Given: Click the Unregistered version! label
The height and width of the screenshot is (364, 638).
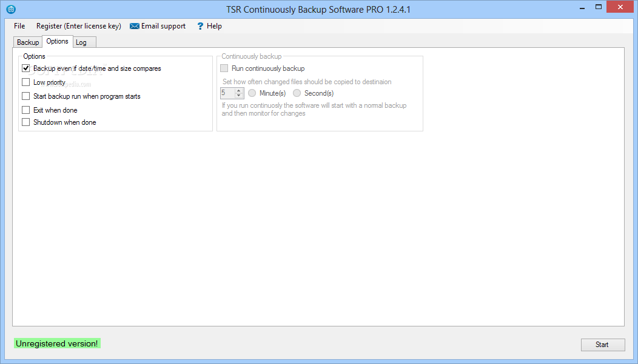Looking at the screenshot, I should click(x=57, y=343).
